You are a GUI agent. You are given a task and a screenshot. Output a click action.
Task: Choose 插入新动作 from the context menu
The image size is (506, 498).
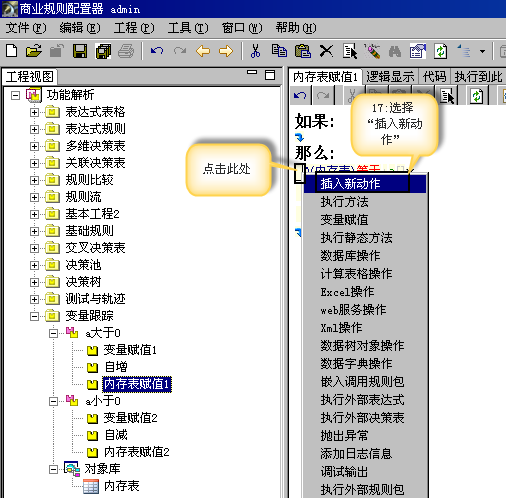(365, 183)
